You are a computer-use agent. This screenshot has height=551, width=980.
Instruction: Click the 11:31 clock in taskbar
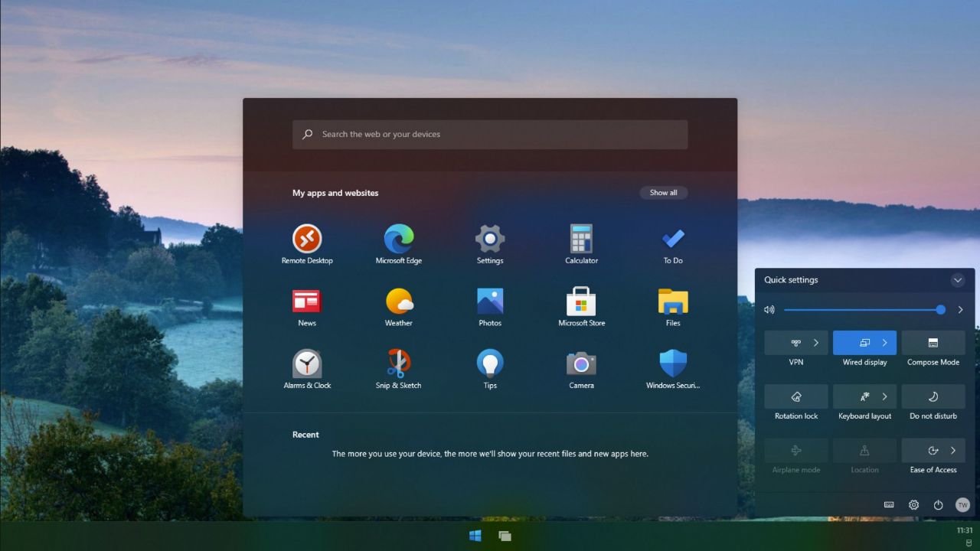pos(965,530)
